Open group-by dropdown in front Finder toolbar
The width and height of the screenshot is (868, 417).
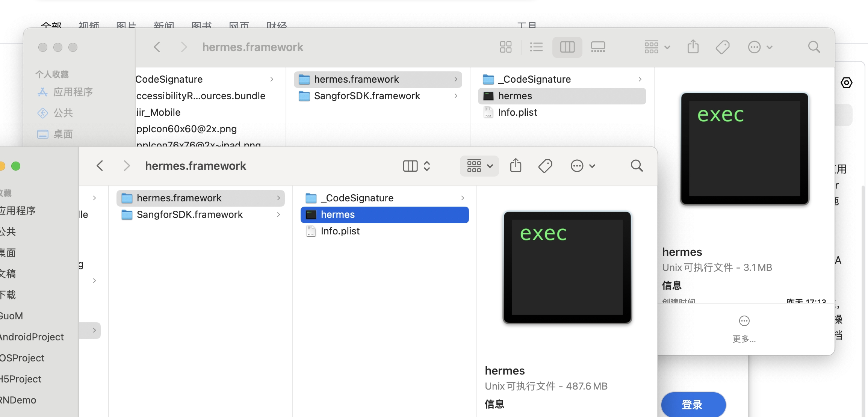[479, 166]
